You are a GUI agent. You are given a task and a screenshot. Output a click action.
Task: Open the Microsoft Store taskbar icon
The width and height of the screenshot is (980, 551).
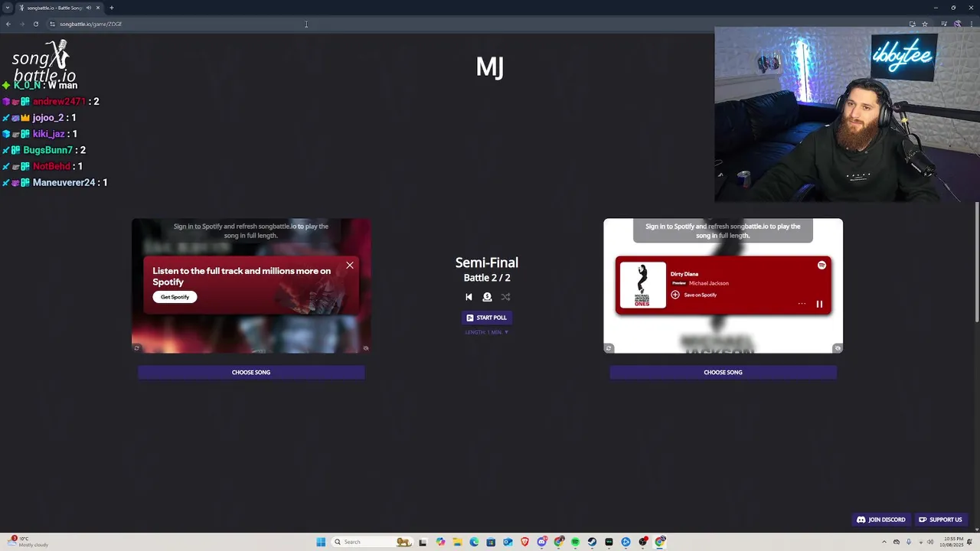tap(491, 542)
